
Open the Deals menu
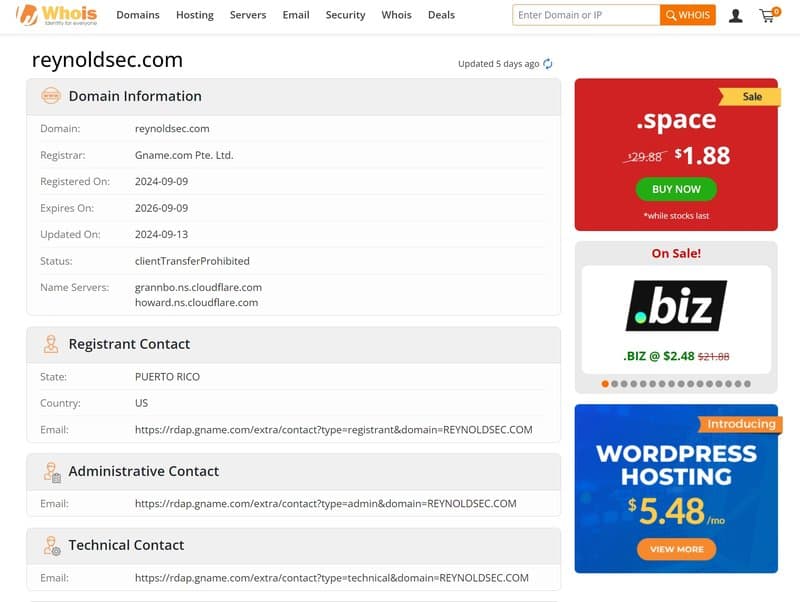[441, 14]
